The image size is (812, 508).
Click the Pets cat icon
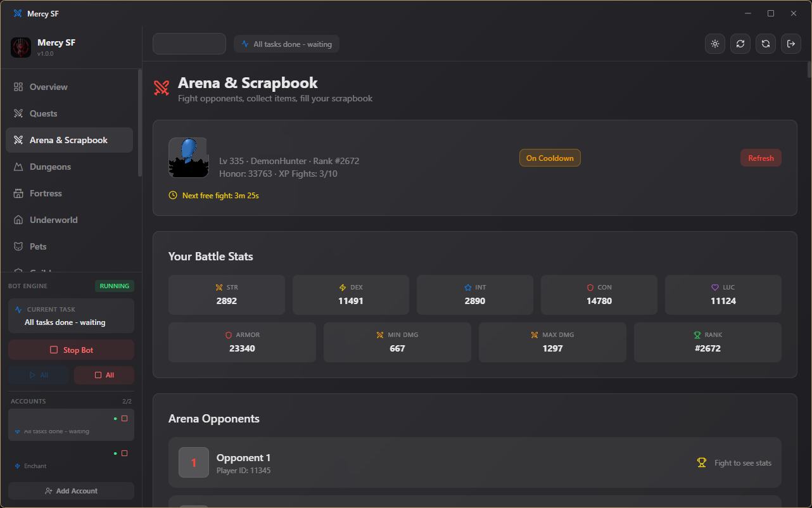coord(18,246)
